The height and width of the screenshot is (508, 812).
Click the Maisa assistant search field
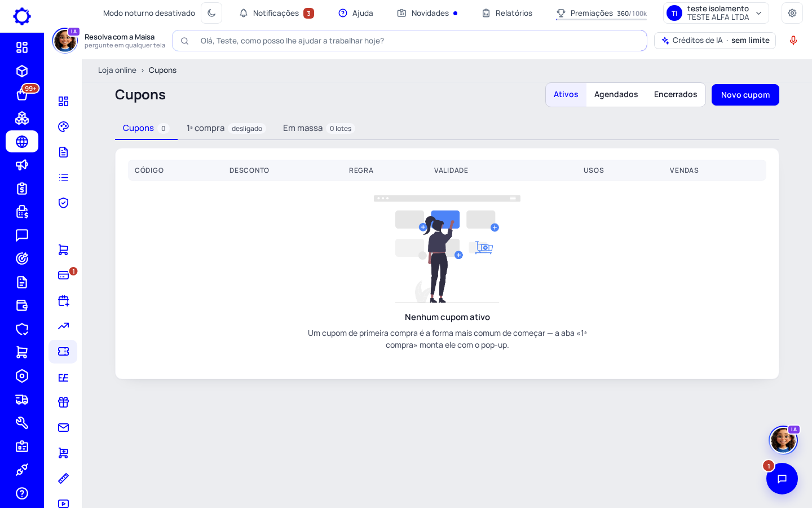[409, 41]
